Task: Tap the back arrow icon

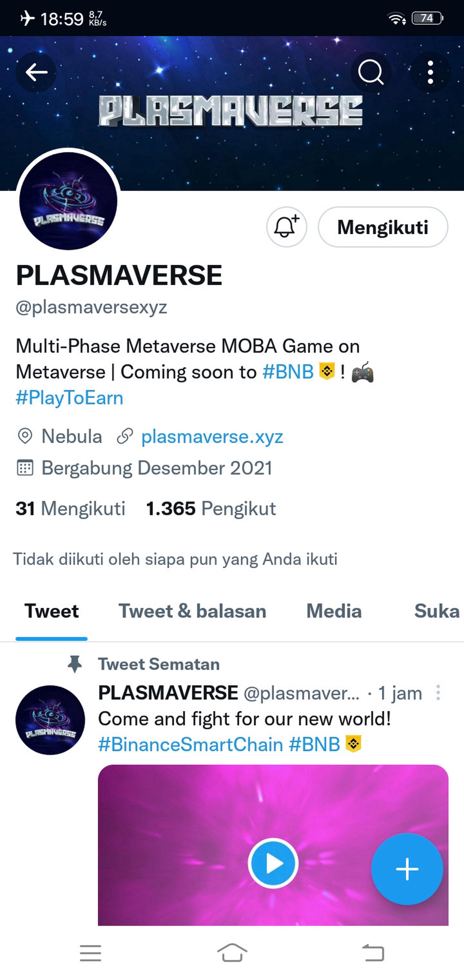Action: [36, 72]
